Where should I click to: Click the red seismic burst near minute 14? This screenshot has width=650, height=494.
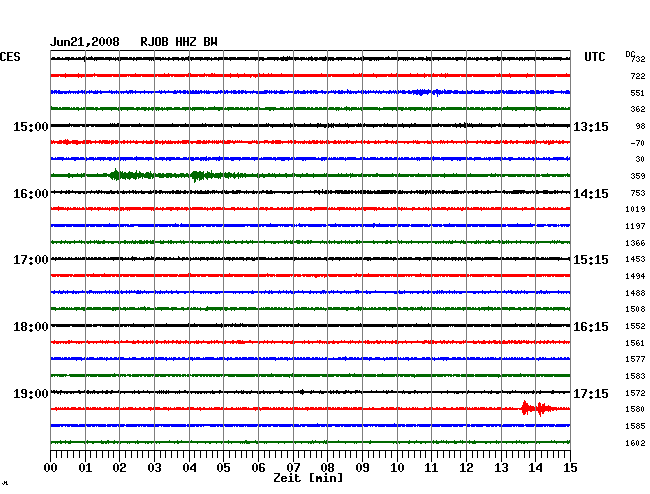(539, 409)
